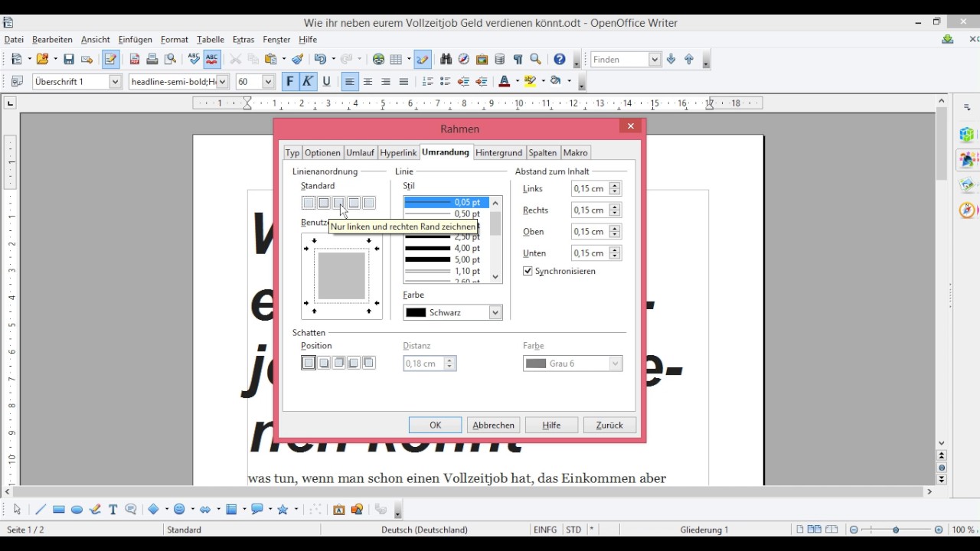Open the Format menu
Image resolution: width=980 pixels, height=551 pixels.
click(175, 39)
